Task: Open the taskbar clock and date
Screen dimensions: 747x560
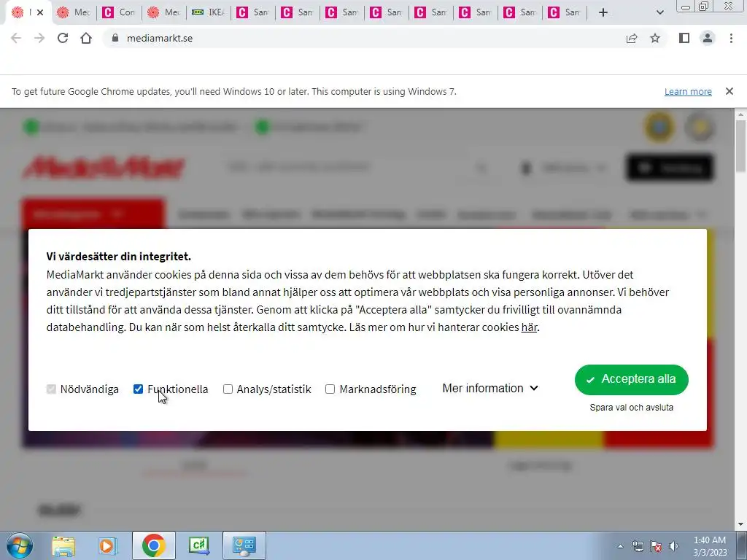Action: click(710, 546)
